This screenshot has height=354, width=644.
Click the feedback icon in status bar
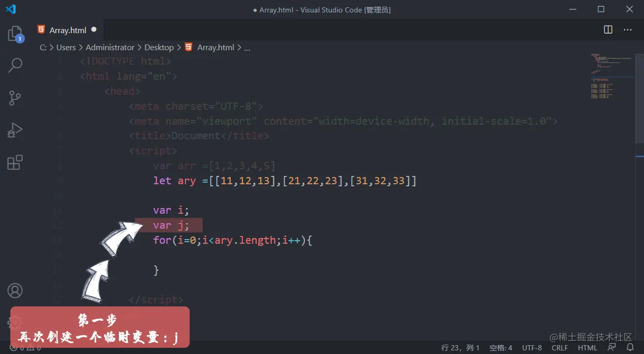coord(612,347)
